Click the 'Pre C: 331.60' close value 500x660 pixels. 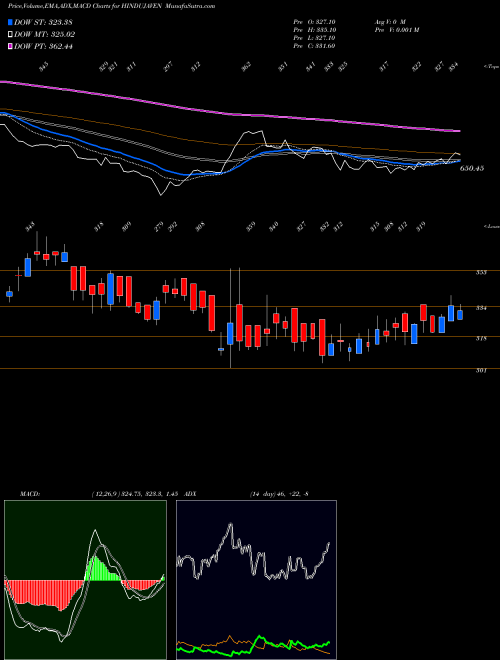pos(314,46)
